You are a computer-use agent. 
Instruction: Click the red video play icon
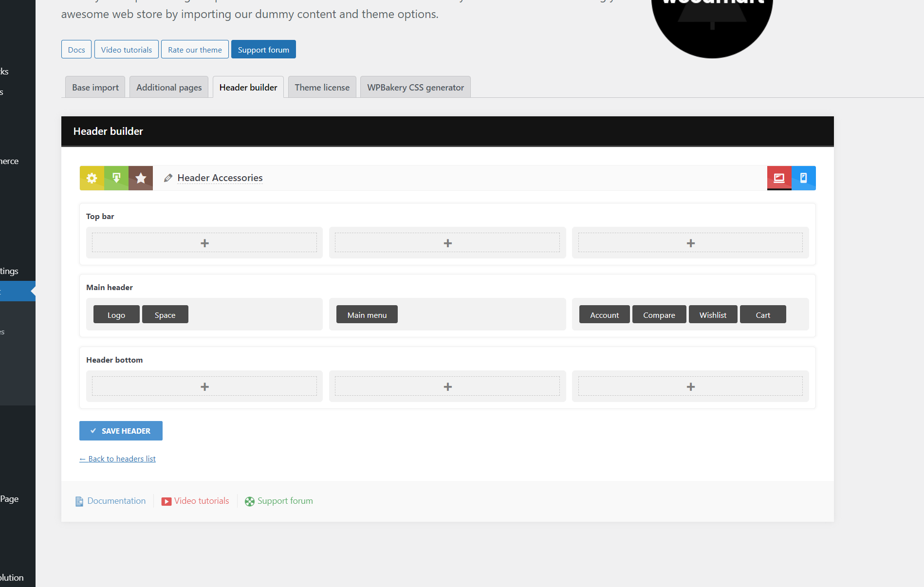pyautogui.click(x=166, y=501)
